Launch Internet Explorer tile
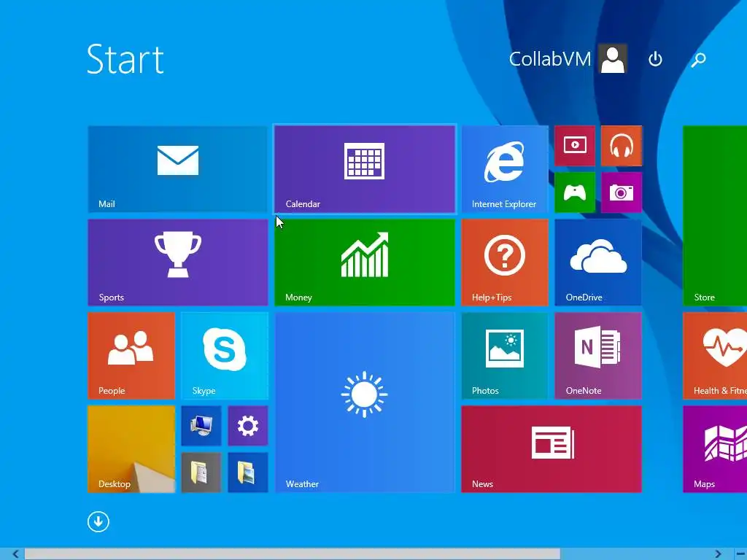This screenshot has height=560, width=747. pyautogui.click(x=505, y=168)
